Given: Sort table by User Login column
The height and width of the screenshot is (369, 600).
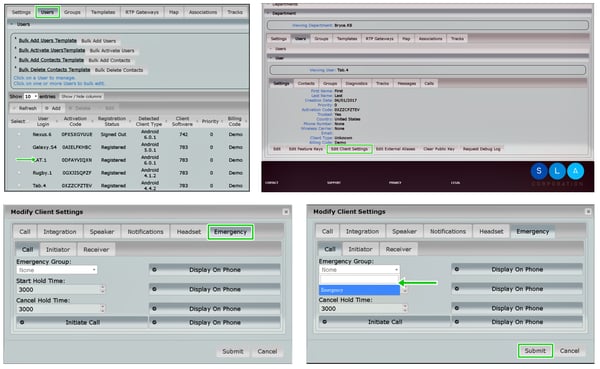Looking at the screenshot, I should pyautogui.click(x=43, y=121).
